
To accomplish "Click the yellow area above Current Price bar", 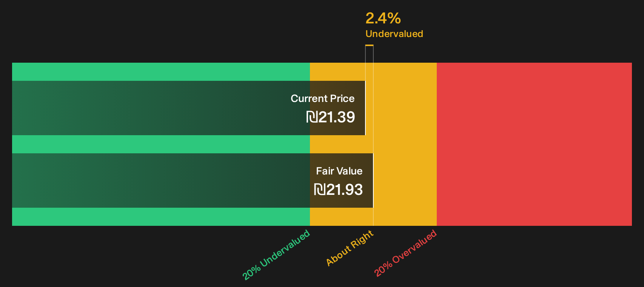I will coord(337,72).
